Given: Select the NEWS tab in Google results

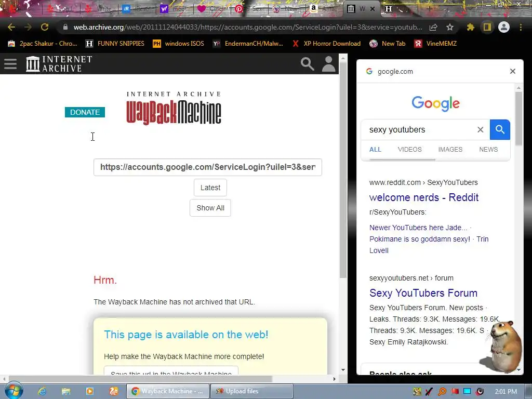Looking at the screenshot, I should (x=488, y=149).
